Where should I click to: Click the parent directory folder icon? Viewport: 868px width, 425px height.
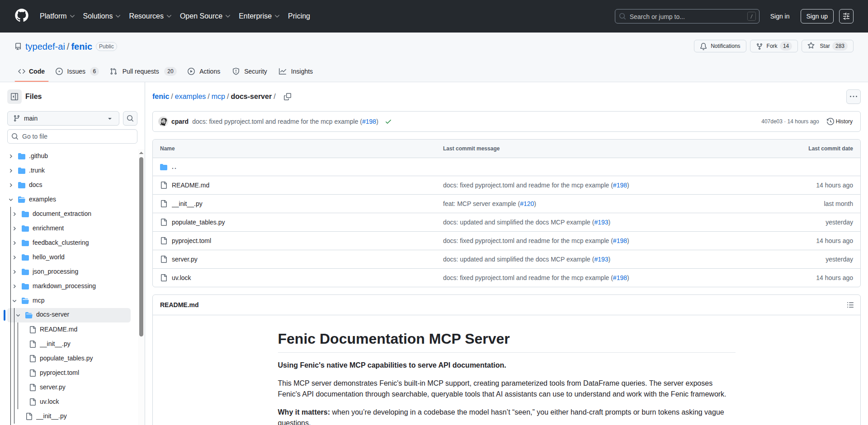164,167
